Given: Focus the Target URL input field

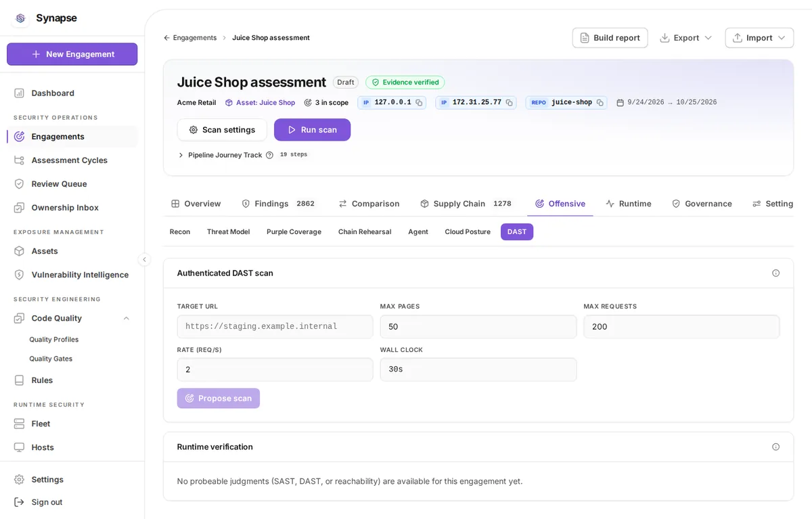Looking at the screenshot, I should click(275, 327).
